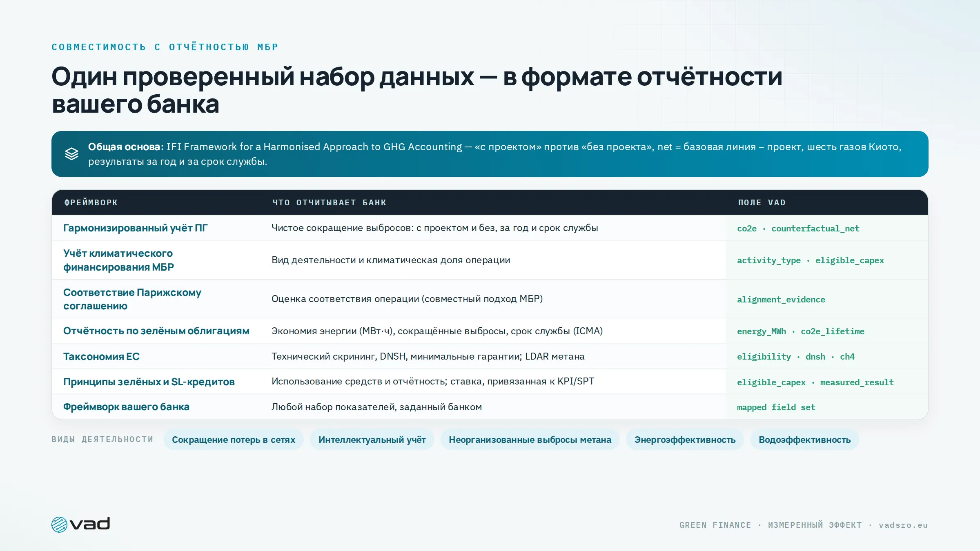Click the 'Гармонизированный учёт ПГ' row title
980x551 pixels.
(x=136, y=228)
